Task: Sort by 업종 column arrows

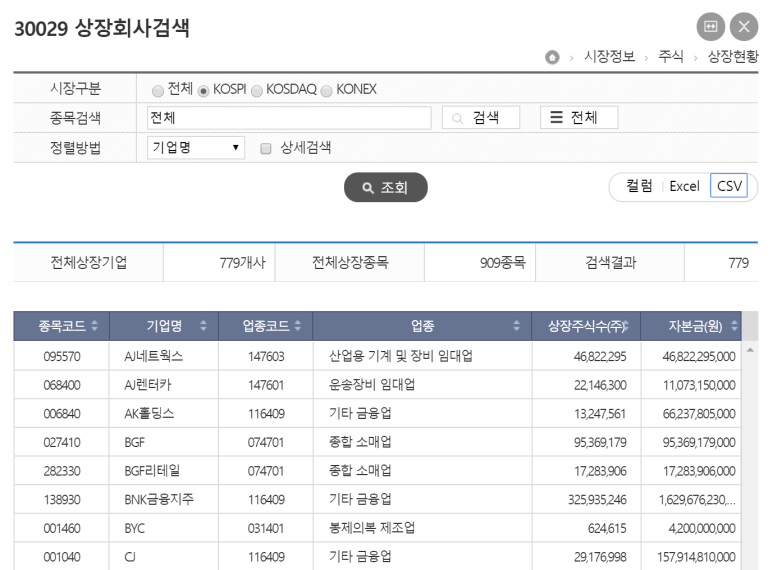Action: (x=517, y=325)
